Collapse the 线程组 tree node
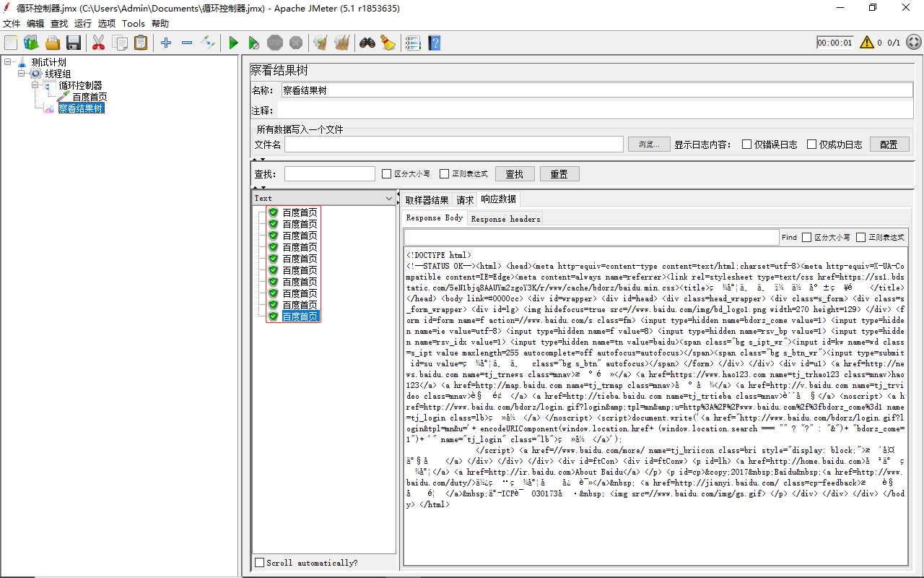This screenshot has width=924, height=578. coord(21,73)
